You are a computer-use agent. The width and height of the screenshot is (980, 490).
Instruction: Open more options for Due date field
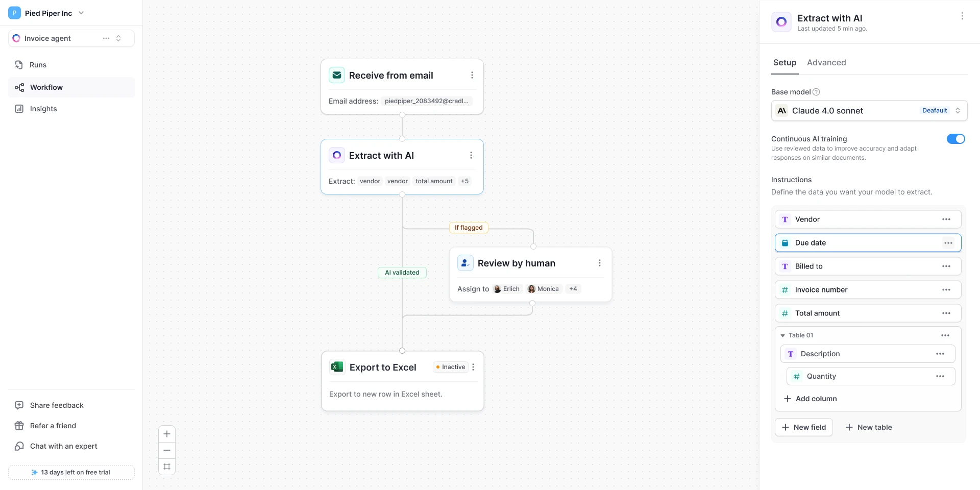tap(948, 243)
